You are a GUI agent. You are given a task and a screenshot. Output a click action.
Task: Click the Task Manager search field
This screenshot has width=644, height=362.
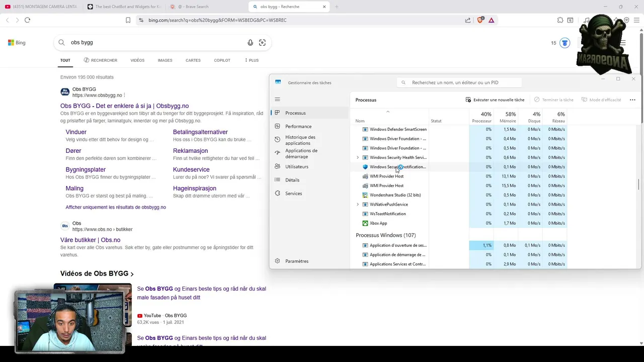[x=459, y=82]
